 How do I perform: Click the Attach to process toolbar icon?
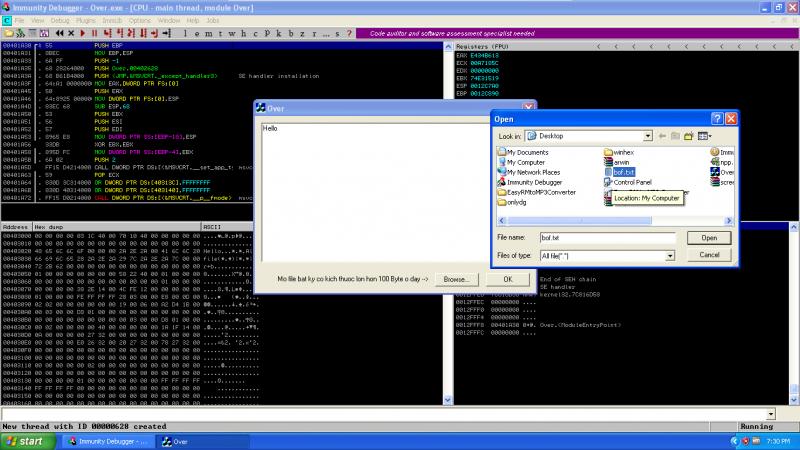coord(20,33)
